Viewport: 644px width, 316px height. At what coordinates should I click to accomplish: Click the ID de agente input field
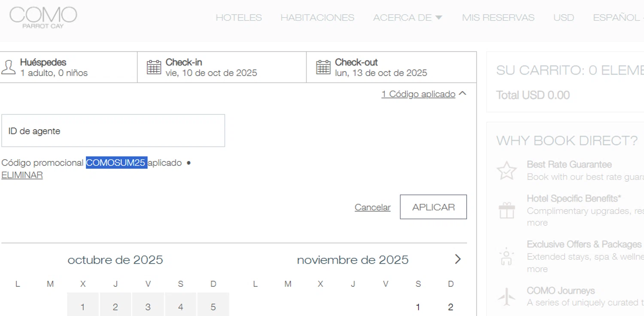click(113, 131)
